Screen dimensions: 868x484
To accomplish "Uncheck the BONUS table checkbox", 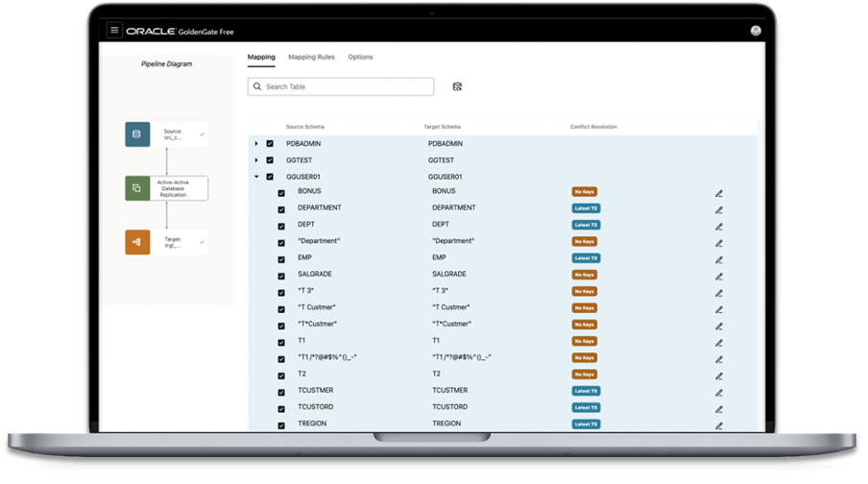I will (x=281, y=193).
